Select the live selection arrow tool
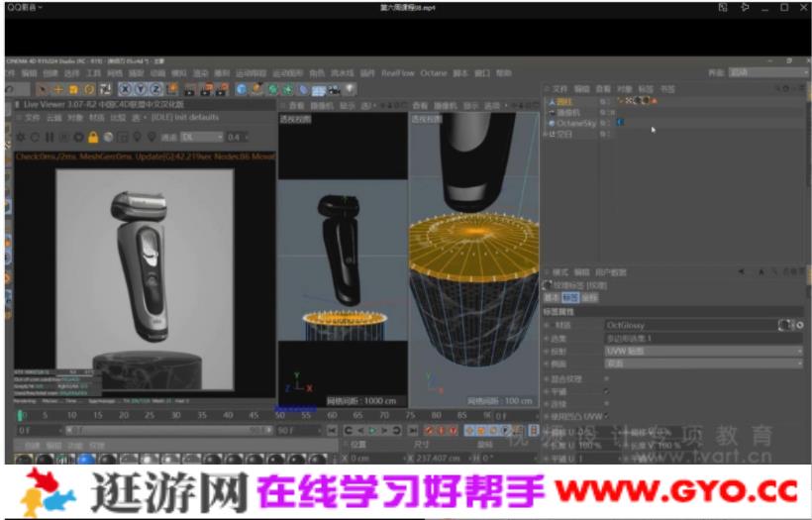812x520 pixels. [42, 89]
